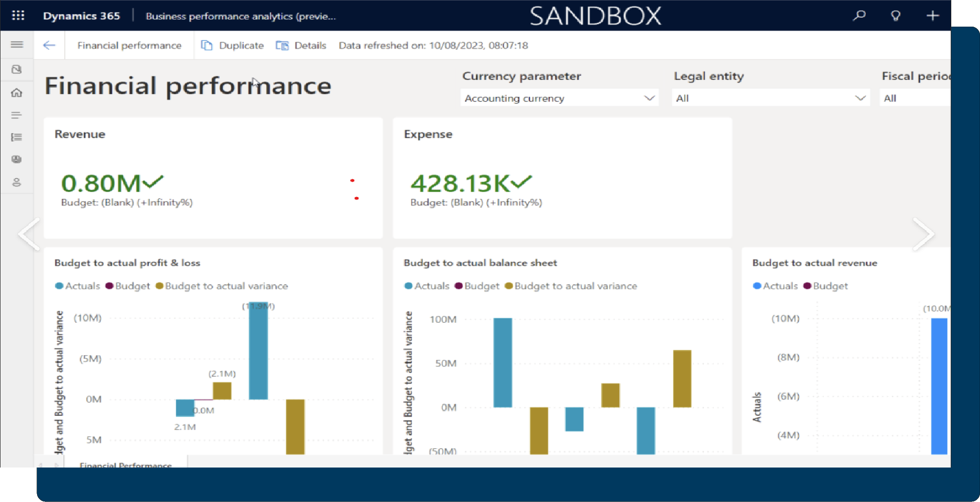Click the right carousel arrow
Screen dimensions: 980x502
point(923,234)
